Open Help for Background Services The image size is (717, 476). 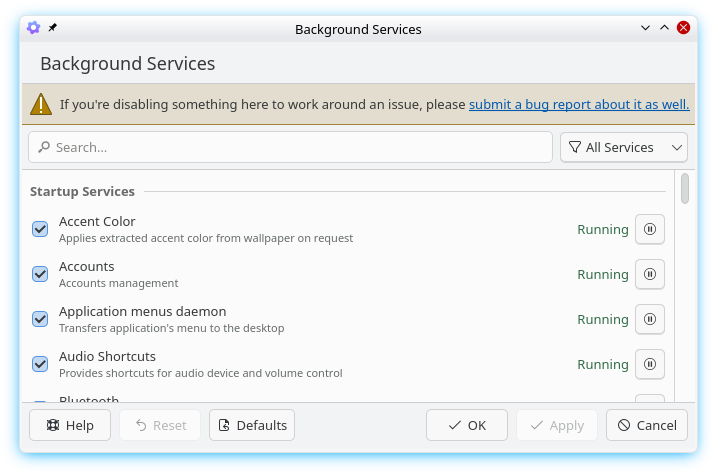70,425
